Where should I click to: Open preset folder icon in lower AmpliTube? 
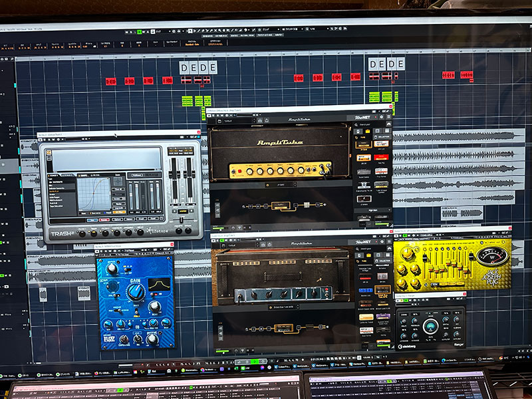click(223, 245)
